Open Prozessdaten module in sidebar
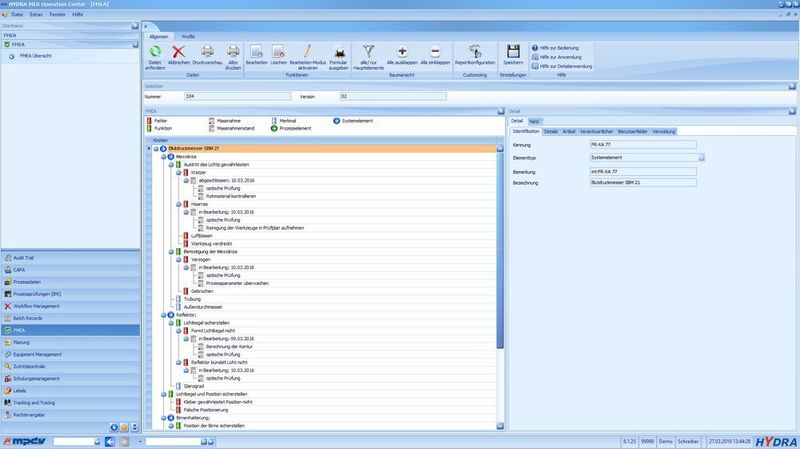 point(70,282)
